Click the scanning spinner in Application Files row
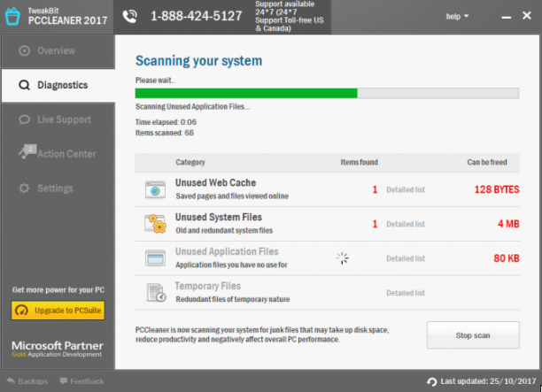542x392 pixels. point(342,258)
